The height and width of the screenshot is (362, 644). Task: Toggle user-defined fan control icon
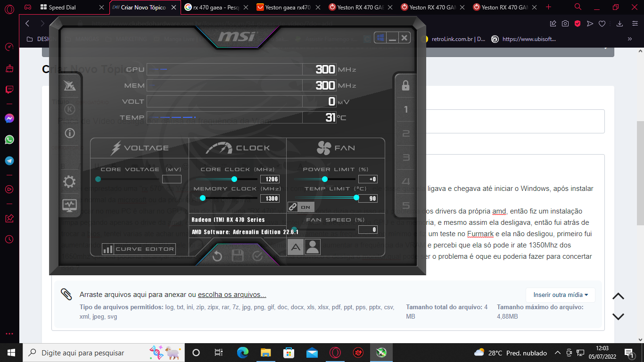(x=312, y=247)
